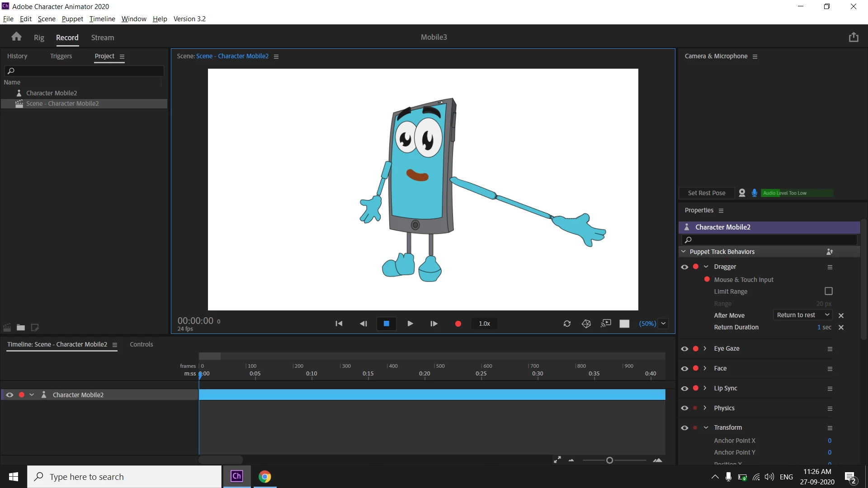Toggle the microphone input icon
Image resolution: width=868 pixels, height=488 pixels.
pos(754,193)
